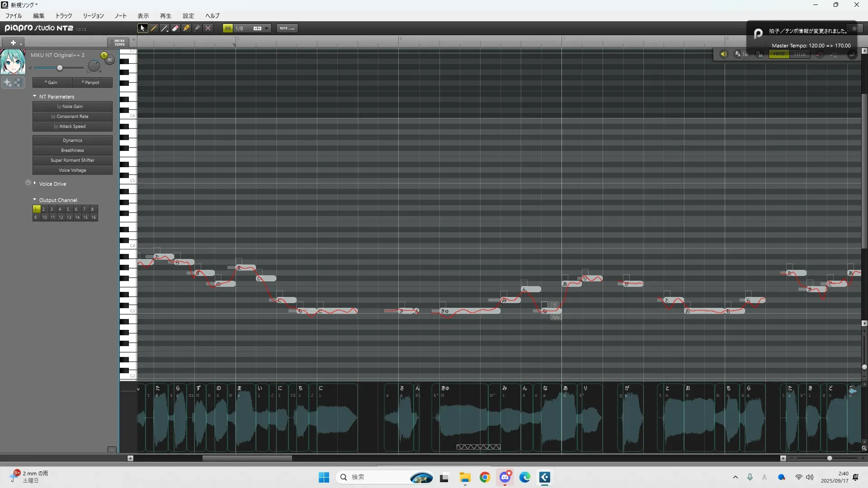Expand the Voice Drive section
Screen dimensions: 868x488
point(35,183)
